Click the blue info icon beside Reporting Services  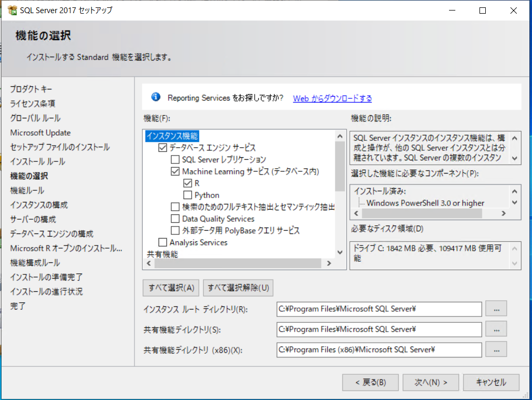click(156, 97)
